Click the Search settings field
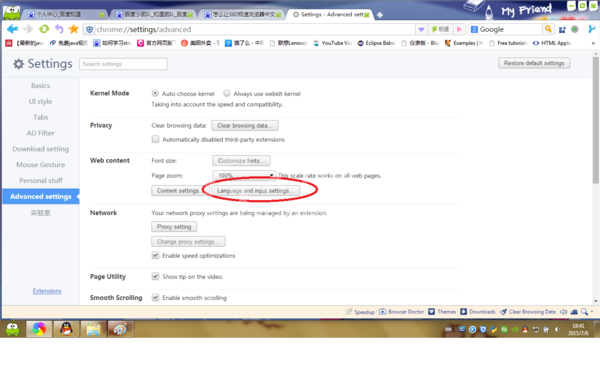600x380 pixels. 123,64
